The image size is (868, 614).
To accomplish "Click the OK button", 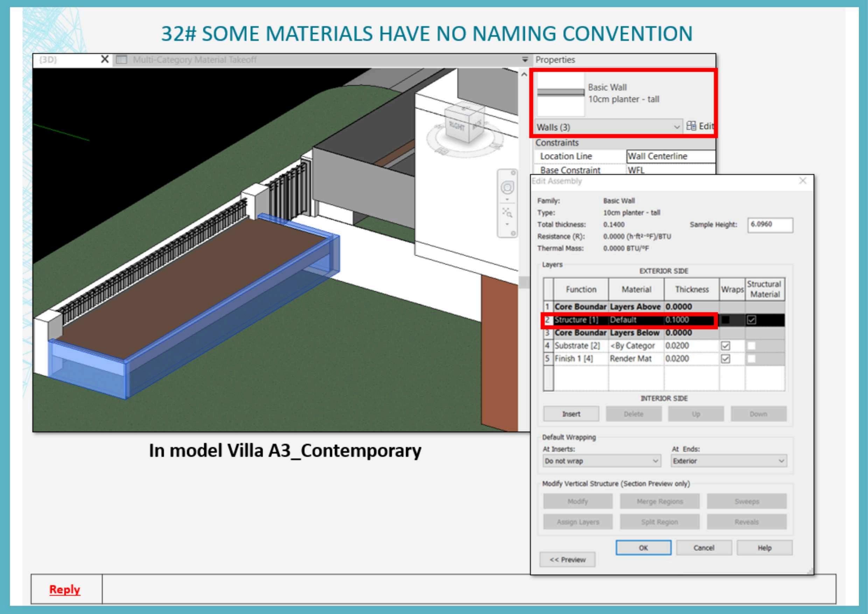I will coord(643,547).
